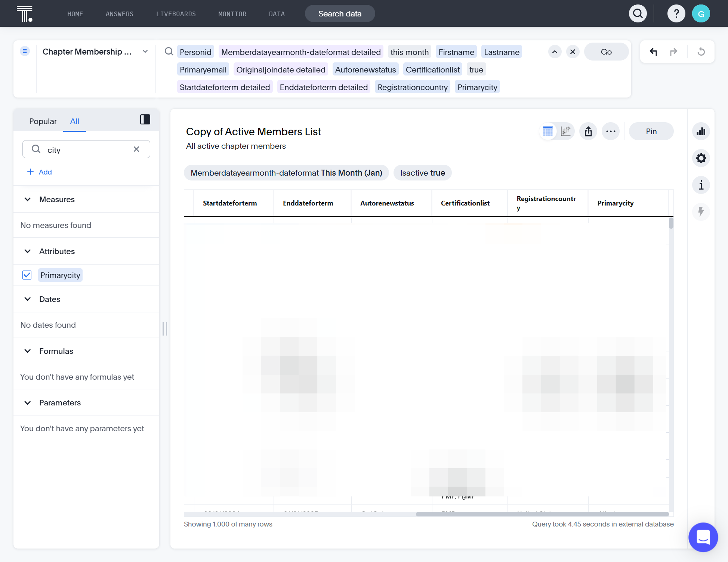Click the Go button
728x562 pixels.
606,52
